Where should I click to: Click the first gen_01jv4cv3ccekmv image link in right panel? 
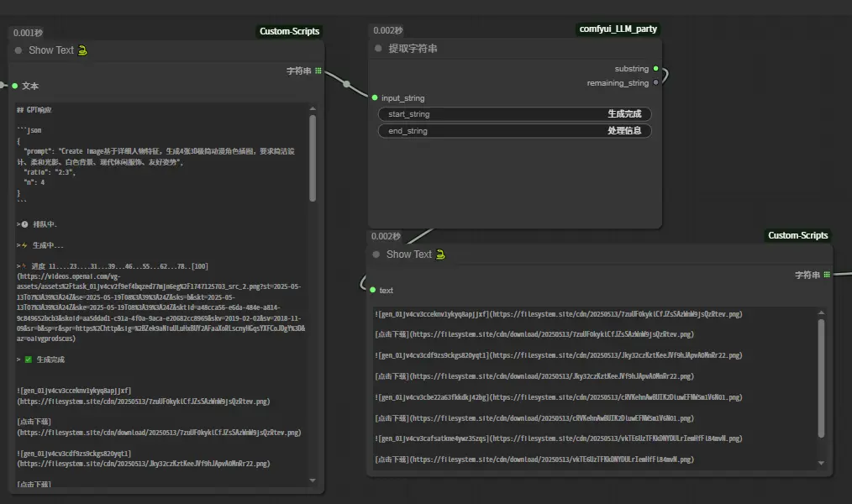click(x=559, y=314)
